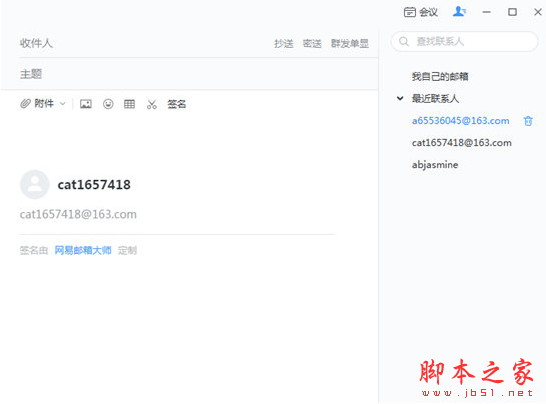546x404 pixels.
Task: Add 密送 blind copy recipients
Action: click(x=312, y=44)
